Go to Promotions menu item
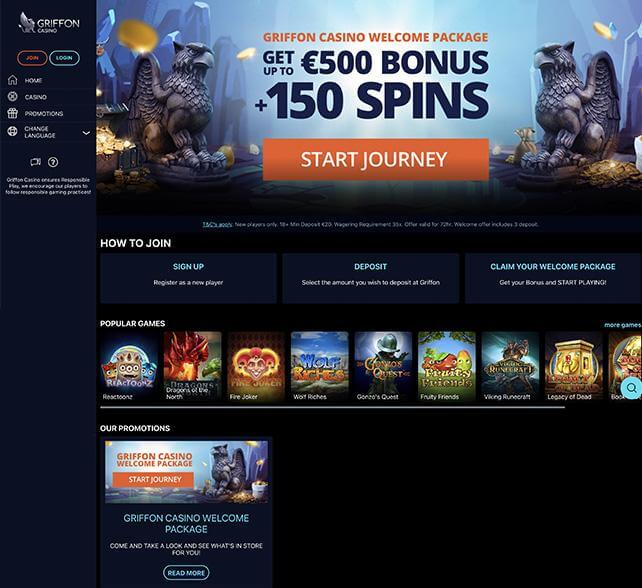The image size is (642, 588). pos(44,113)
